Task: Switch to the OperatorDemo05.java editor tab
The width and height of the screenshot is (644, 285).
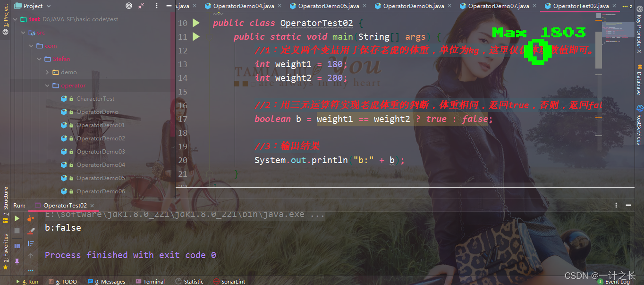Action: [x=327, y=6]
